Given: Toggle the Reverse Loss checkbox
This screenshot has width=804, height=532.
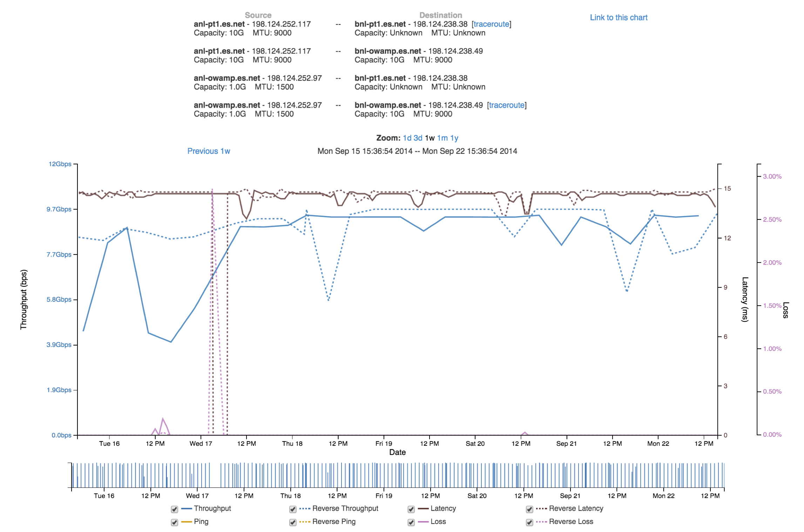Looking at the screenshot, I should pyautogui.click(x=529, y=523).
